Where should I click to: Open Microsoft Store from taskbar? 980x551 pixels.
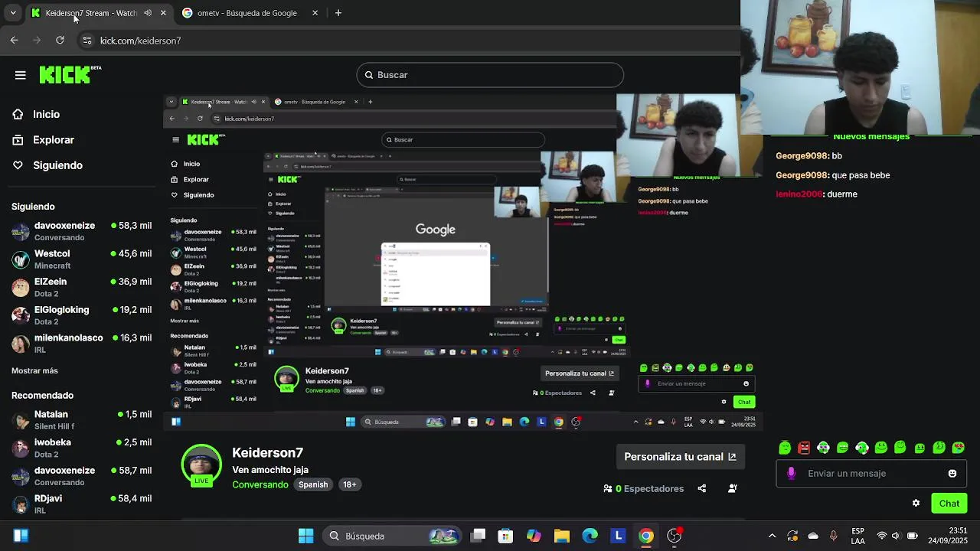(505, 536)
